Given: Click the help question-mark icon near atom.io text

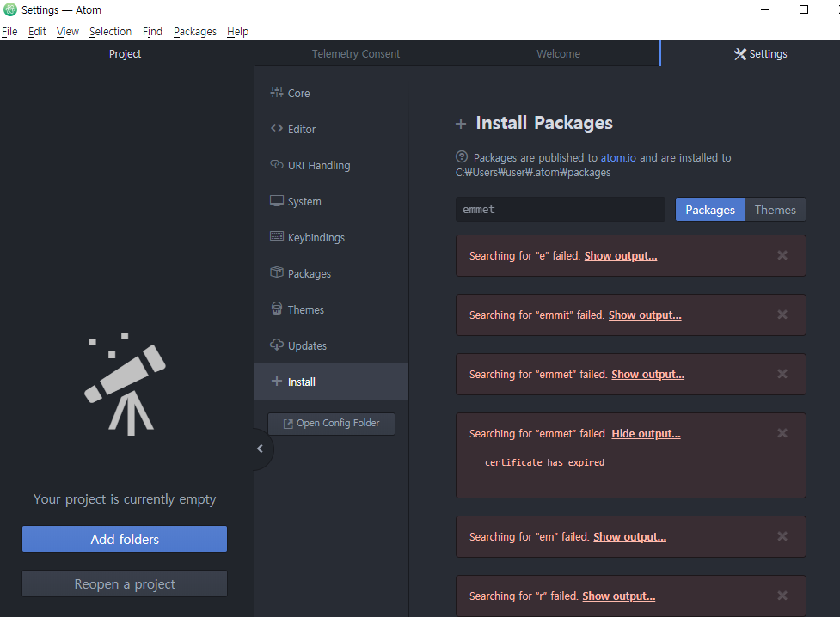Looking at the screenshot, I should pyautogui.click(x=461, y=157).
